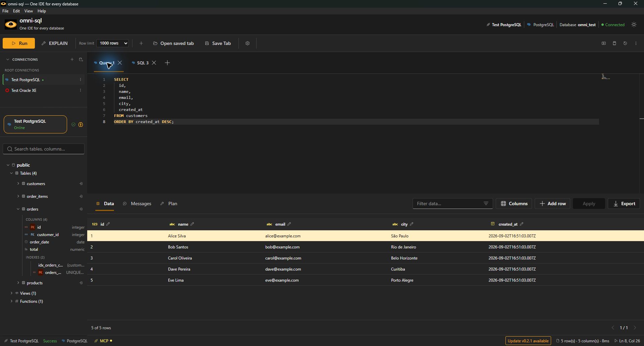Toggle the light/dark theme sun icon
Image resolution: width=644 pixels, height=346 pixels.
coord(634,24)
